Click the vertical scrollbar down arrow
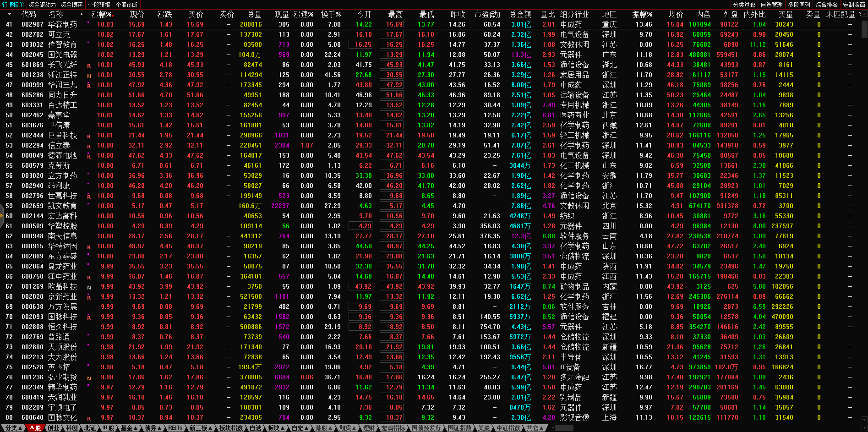Viewport: 868px width, 432px height. (x=864, y=420)
